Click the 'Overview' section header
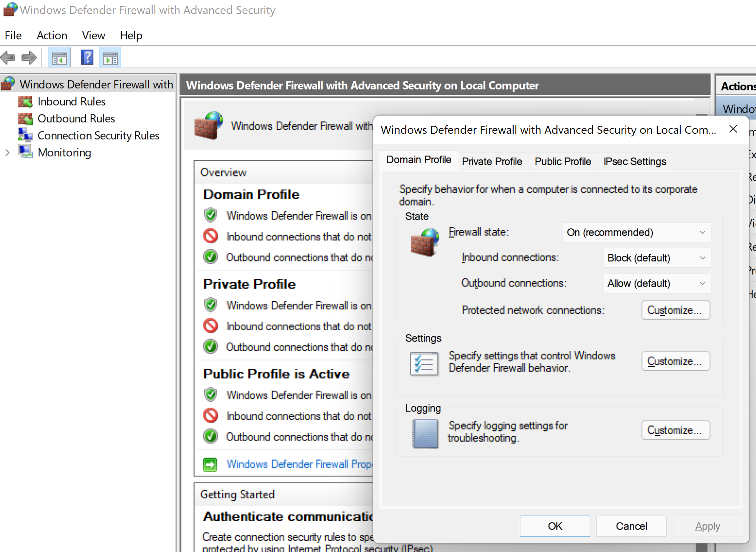Viewport: 756px width, 552px height. (223, 172)
